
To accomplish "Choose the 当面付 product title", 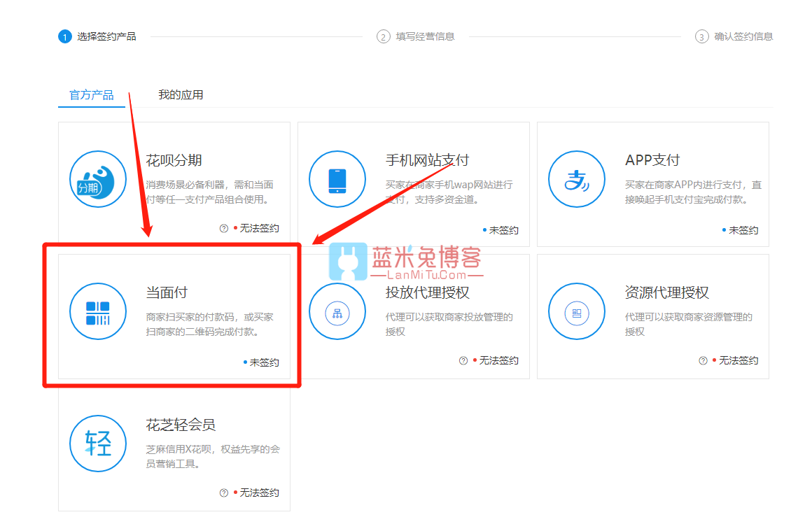I will (167, 292).
